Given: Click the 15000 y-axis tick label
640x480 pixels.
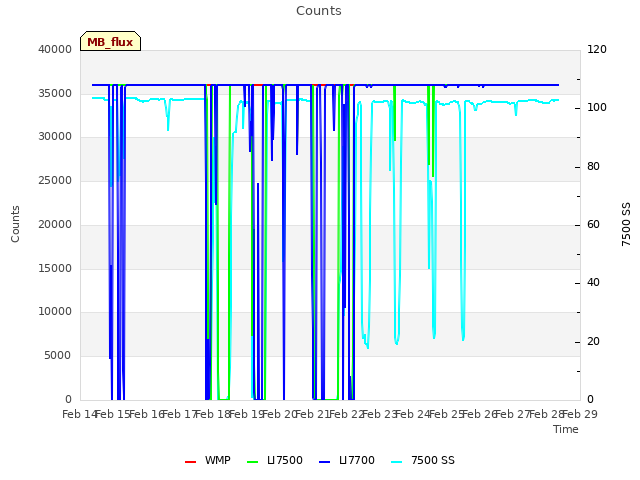Looking at the screenshot, I should coord(55,268).
